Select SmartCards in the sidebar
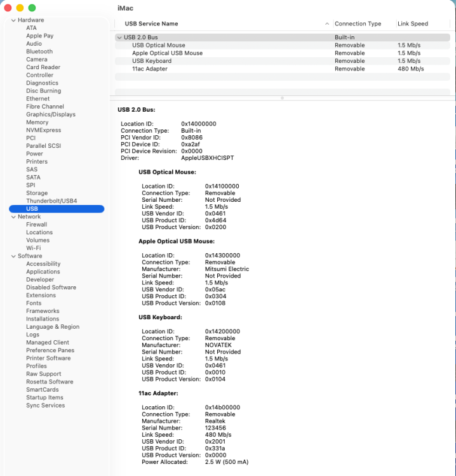The width and height of the screenshot is (456, 476). (42, 391)
